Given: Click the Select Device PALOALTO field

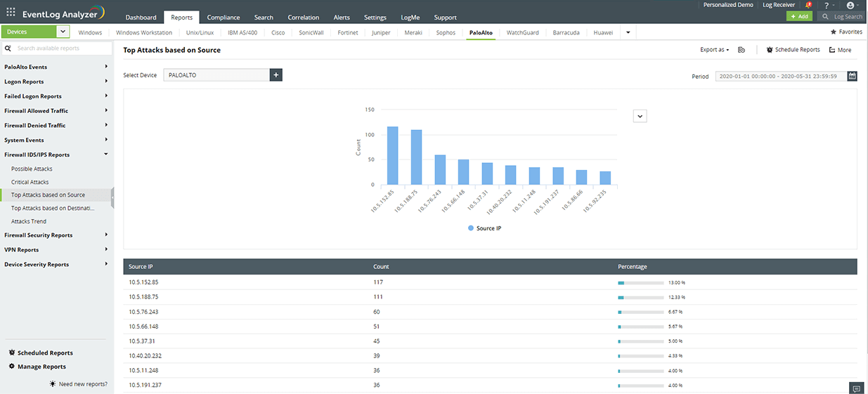Looking at the screenshot, I should pos(216,74).
